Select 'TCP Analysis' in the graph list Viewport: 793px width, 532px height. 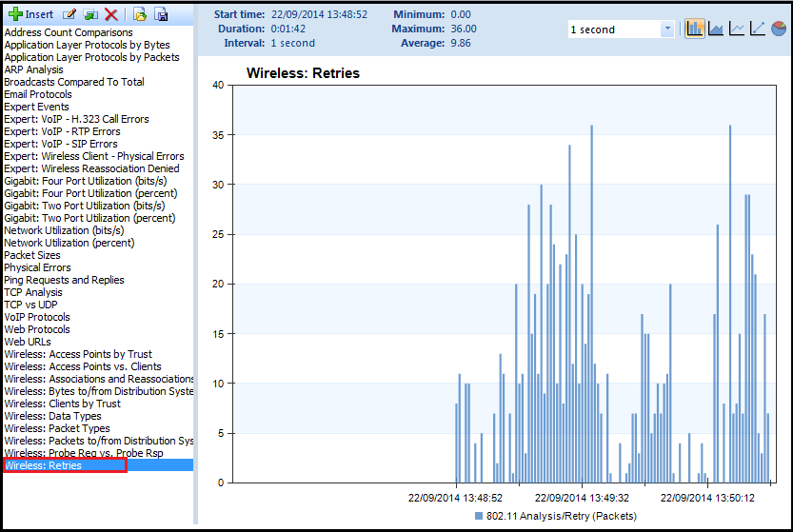[33, 292]
